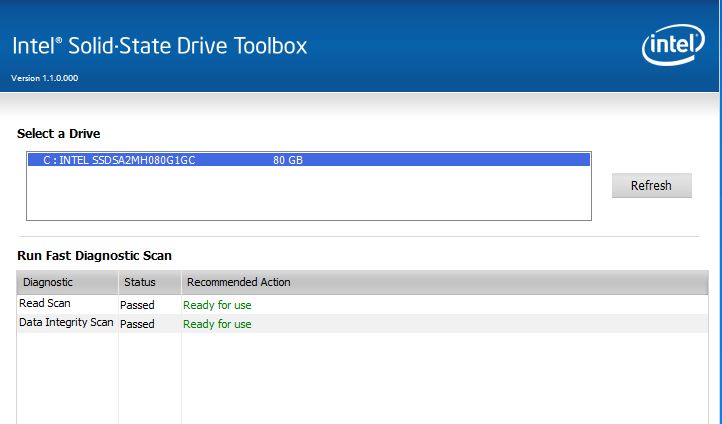Click the Passed status for Data Integrity Scan
The height and width of the screenshot is (424, 722).
click(137, 324)
